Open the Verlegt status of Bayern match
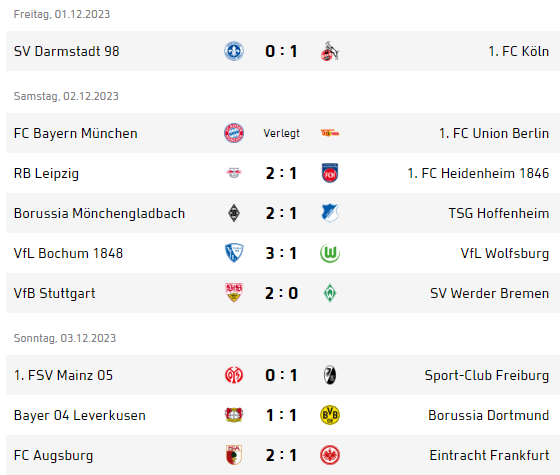Image resolution: width=560 pixels, height=475 pixels. tap(281, 133)
